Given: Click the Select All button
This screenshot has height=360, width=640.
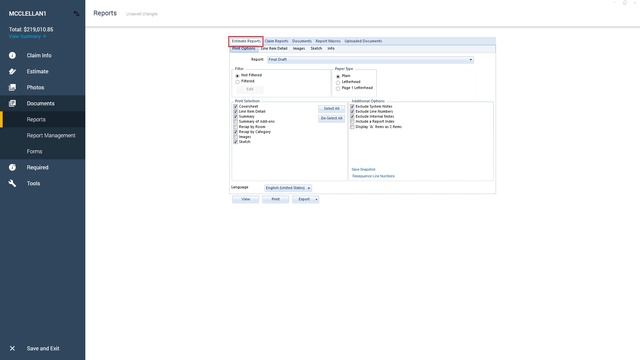Looking at the screenshot, I should [x=331, y=109].
